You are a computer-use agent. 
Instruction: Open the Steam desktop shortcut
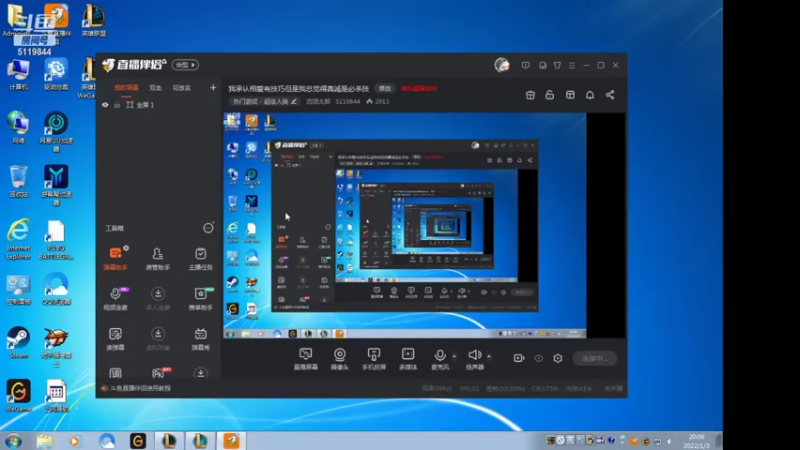point(18,342)
